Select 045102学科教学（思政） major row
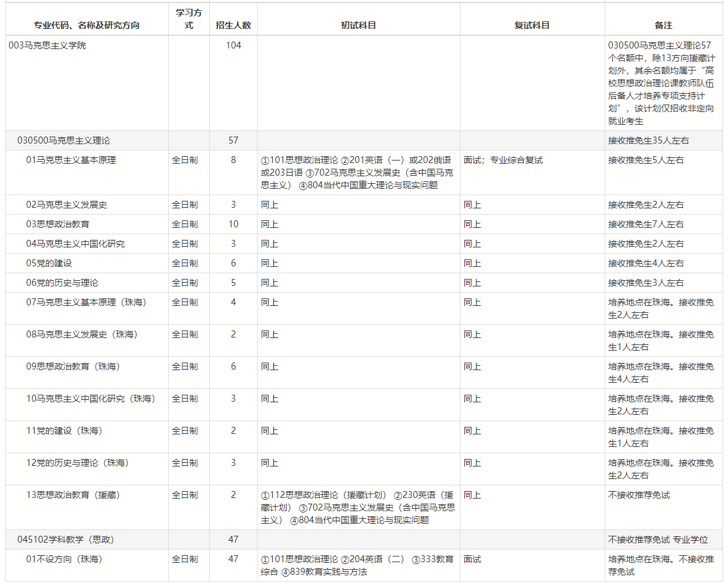Image resolution: width=725 pixels, height=588 pixels. (x=363, y=540)
